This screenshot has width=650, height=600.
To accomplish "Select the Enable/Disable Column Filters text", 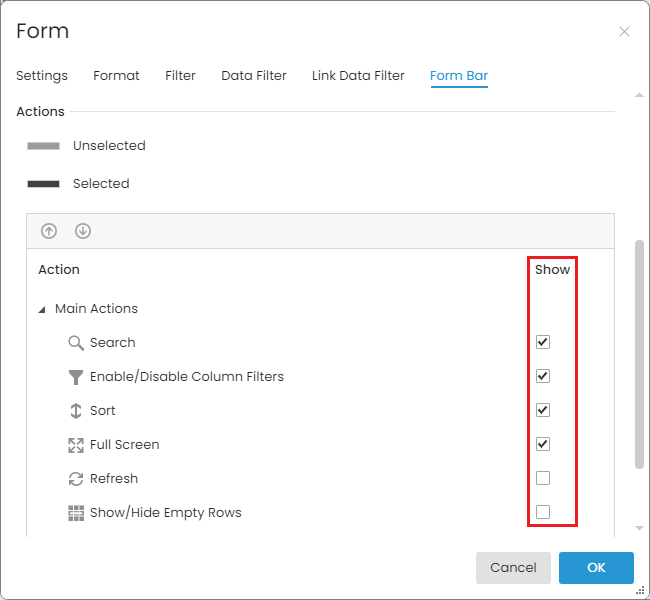I will pyautogui.click(x=187, y=377).
